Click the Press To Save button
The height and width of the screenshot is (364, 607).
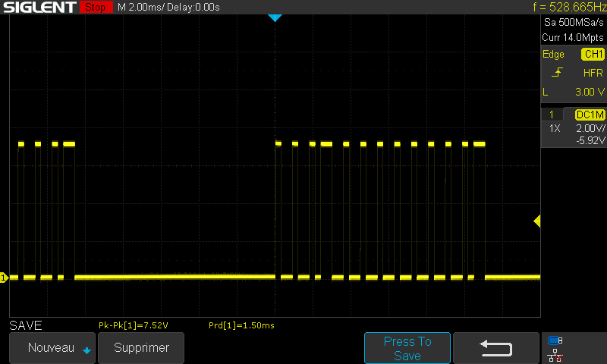pos(407,348)
